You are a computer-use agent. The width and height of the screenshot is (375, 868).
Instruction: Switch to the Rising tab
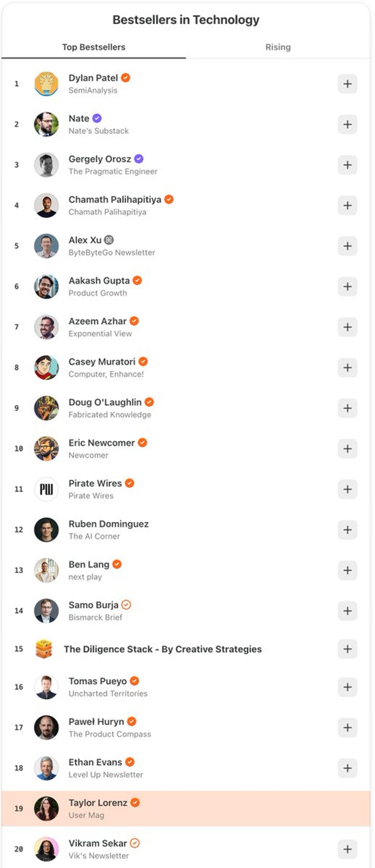tap(278, 47)
